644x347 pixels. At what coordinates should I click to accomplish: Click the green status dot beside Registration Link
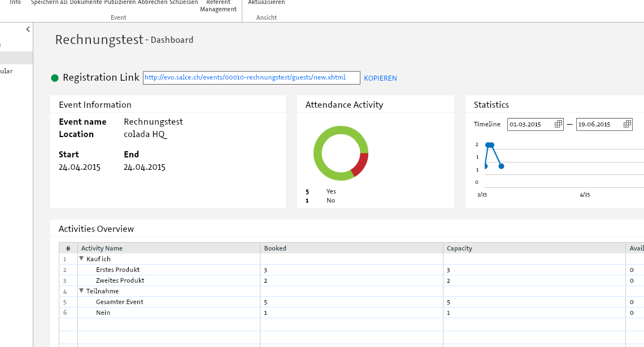point(55,78)
